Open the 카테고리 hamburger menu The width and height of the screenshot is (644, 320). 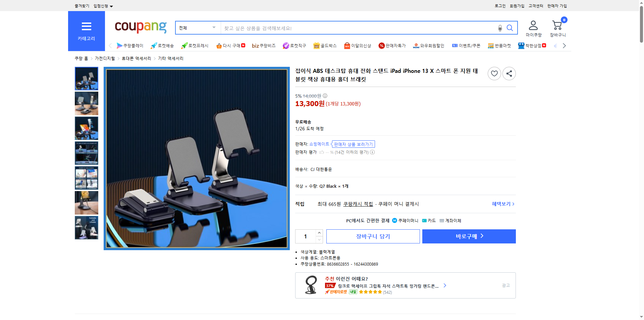tap(86, 27)
